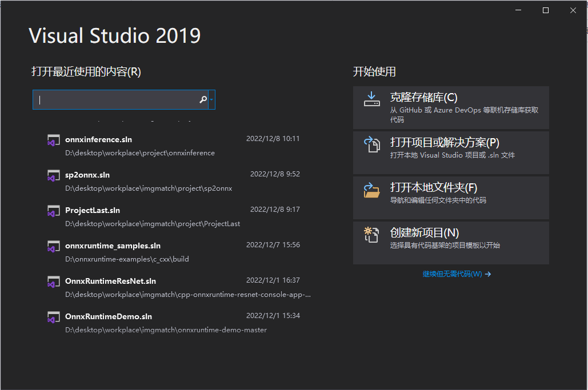Click the create new project icon
The image size is (588, 390).
click(371, 235)
